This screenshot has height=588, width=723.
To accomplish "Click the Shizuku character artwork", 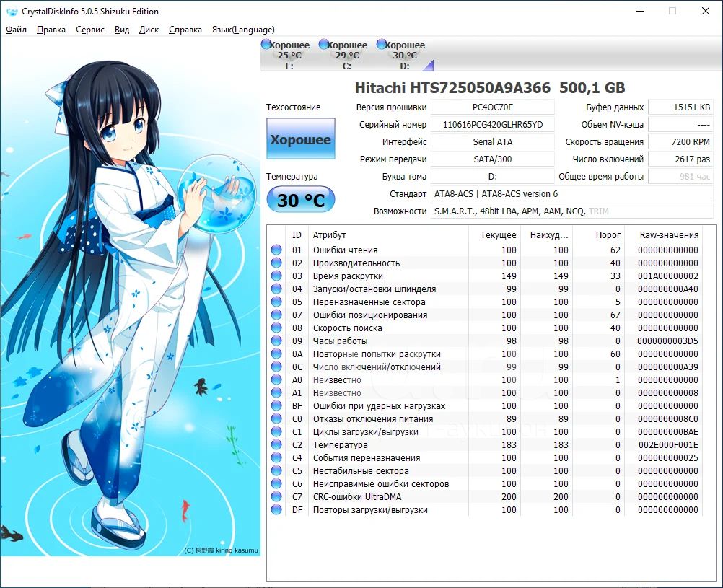I will coord(130,296).
